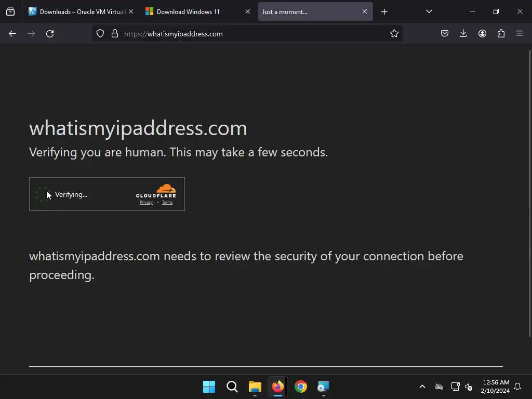532x399 pixels.
Task: Click the 'Verifying you are human' text
Action: pos(179,152)
